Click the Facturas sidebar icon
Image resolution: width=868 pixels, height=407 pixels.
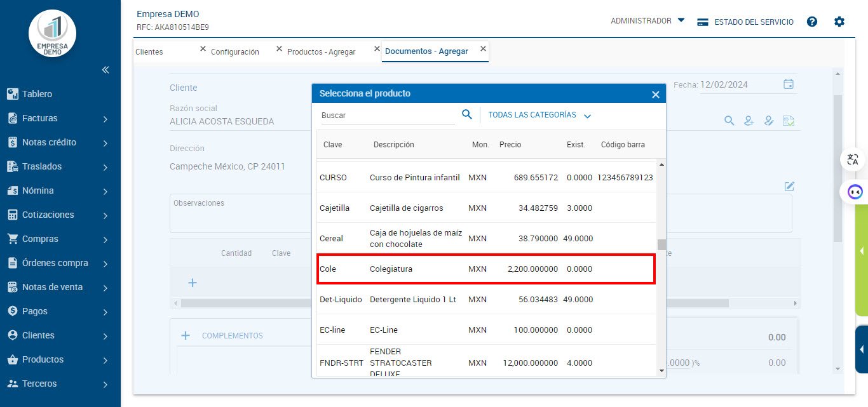12,118
